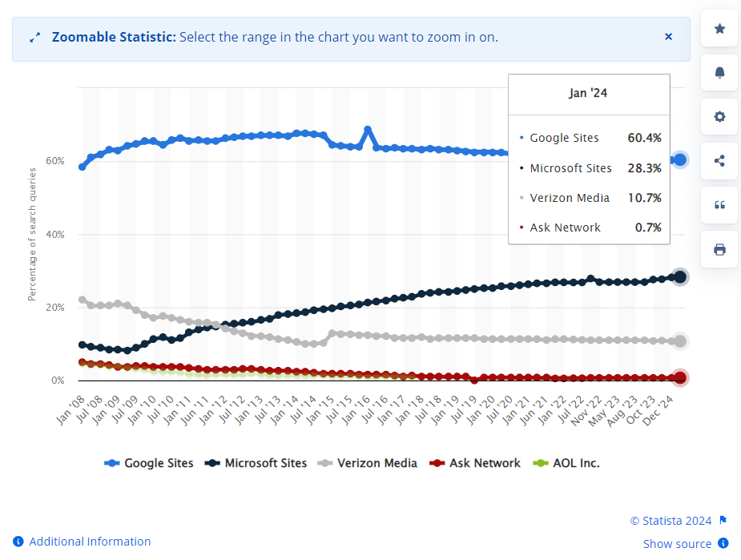Hide the Verizon Media legend series
This screenshot has width=741, height=560.
pos(368,463)
